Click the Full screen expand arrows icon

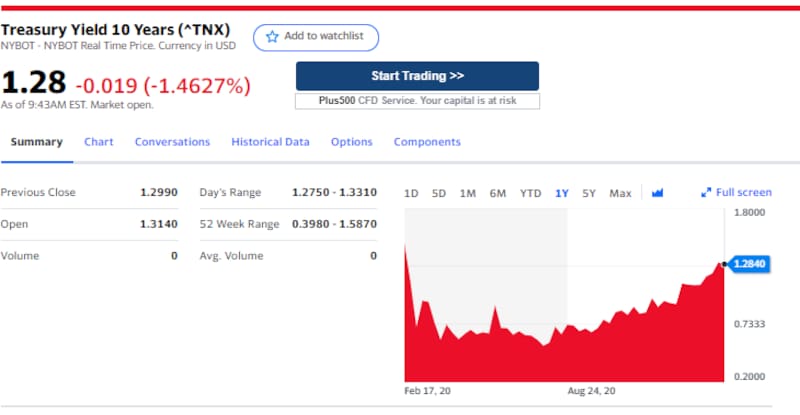(x=706, y=193)
